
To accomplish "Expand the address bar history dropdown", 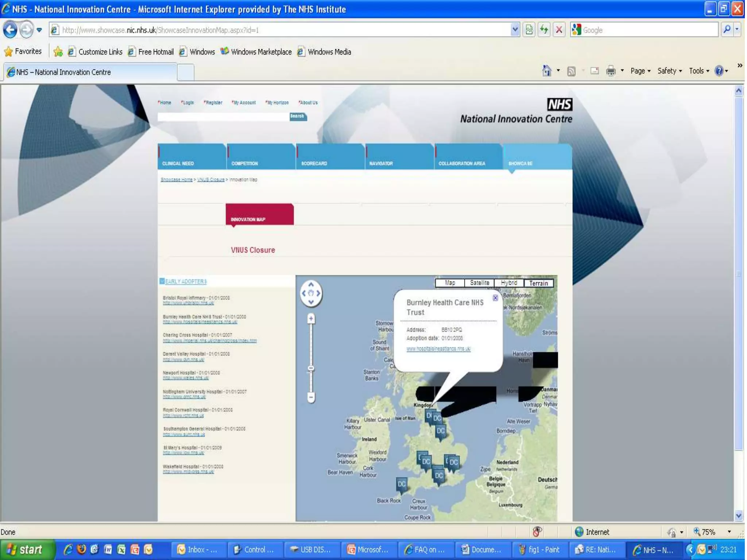I will tap(515, 30).
